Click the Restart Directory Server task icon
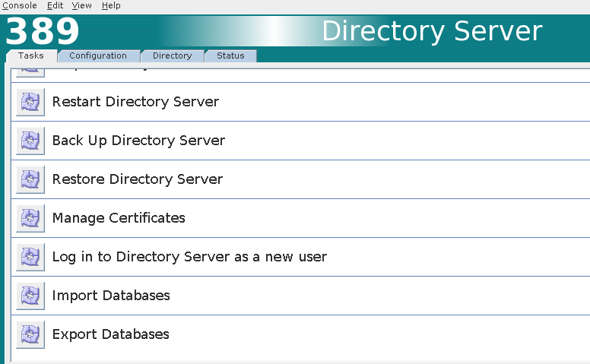Screen dimensions: 590x364 tap(30, 102)
